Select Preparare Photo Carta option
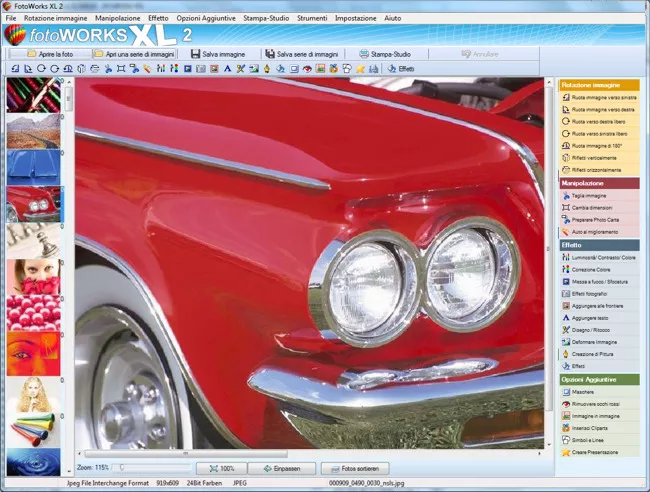The height and width of the screenshot is (492, 650). click(x=599, y=220)
